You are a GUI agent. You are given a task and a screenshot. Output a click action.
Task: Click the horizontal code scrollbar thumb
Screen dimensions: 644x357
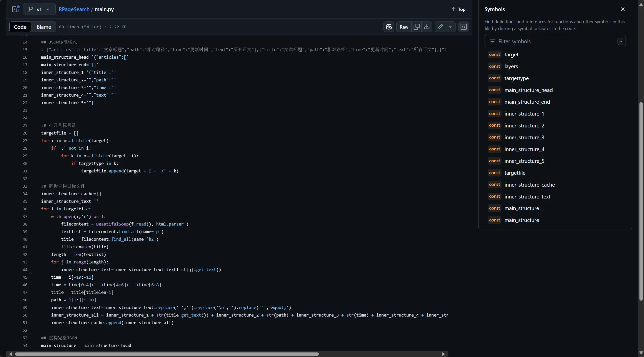point(167,354)
